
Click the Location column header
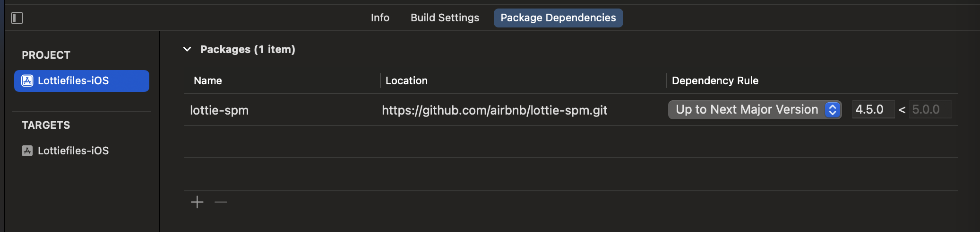(406, 81)
